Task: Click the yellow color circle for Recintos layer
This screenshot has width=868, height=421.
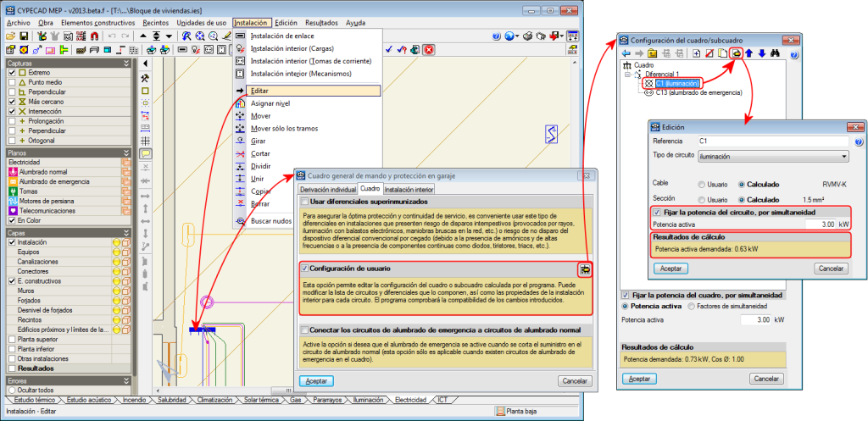Action: [116, 319]
